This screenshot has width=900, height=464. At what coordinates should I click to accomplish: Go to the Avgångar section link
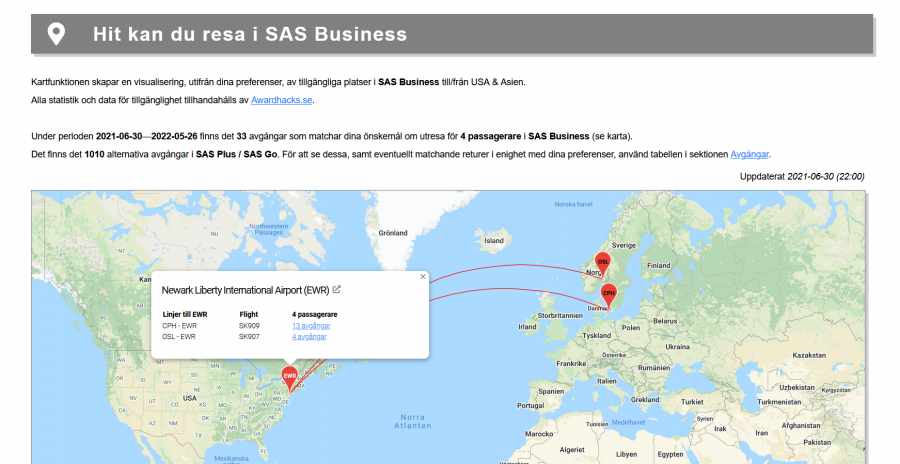pyautogui.click(x=750, y=154)
